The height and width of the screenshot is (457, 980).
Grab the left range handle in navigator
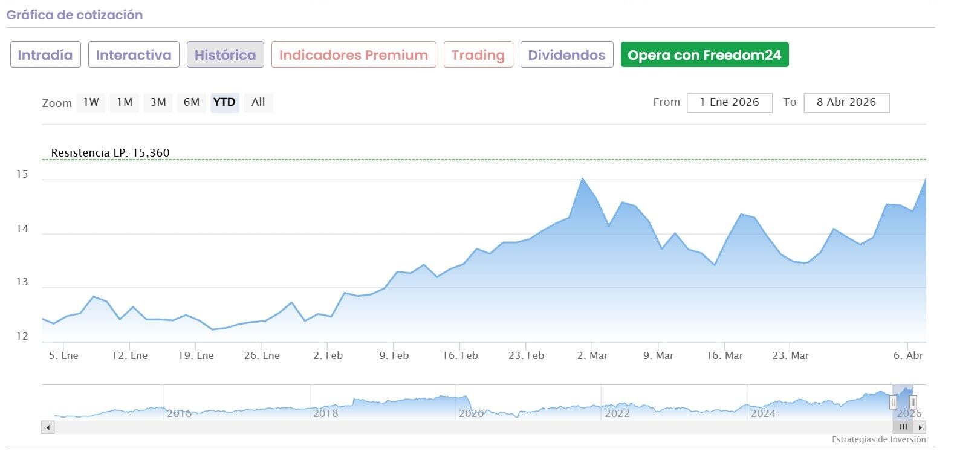pyautogui.click(x=893, y=402)
